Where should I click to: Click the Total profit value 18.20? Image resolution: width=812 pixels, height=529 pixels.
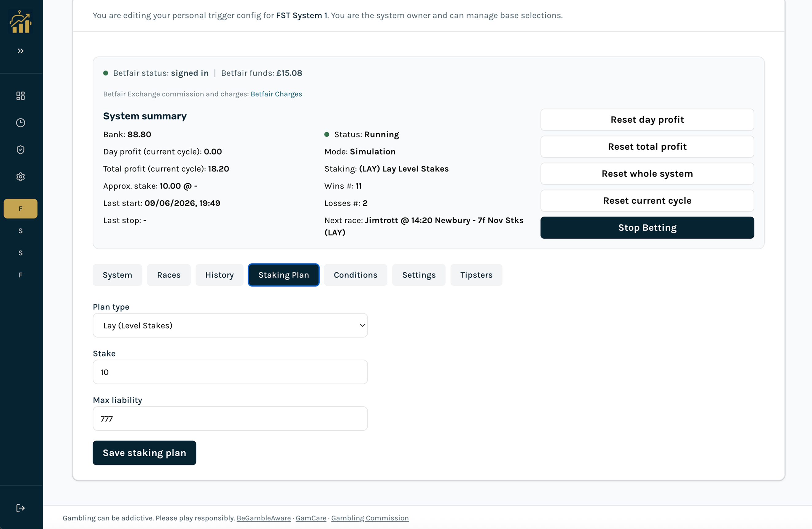click(218, 169)
